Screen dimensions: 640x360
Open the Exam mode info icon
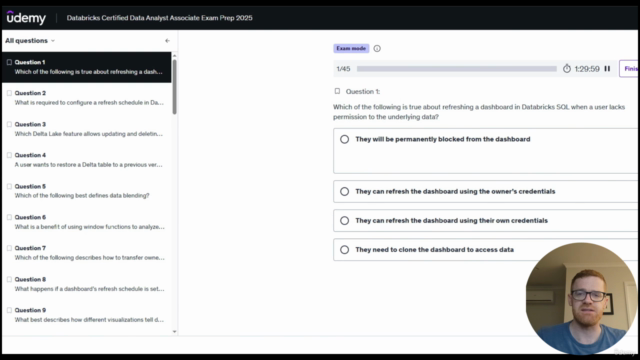[x=377, y=49]
